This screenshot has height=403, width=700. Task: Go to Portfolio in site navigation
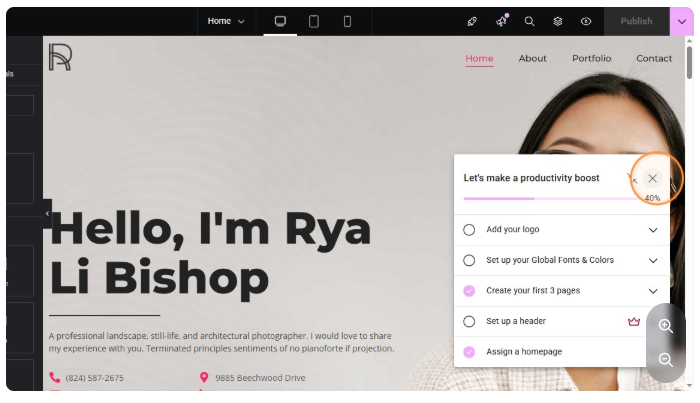click(x=591, y=58)
